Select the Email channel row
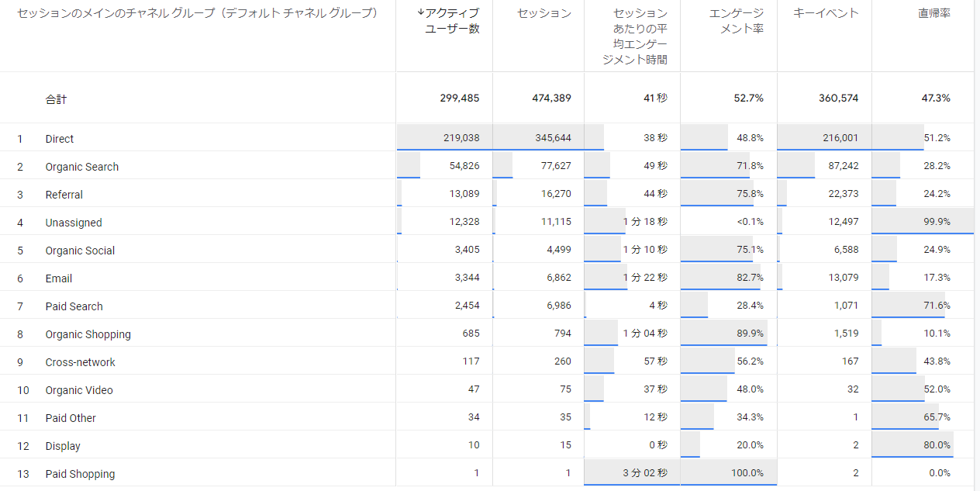980x491 pixels. pos(59,278)
